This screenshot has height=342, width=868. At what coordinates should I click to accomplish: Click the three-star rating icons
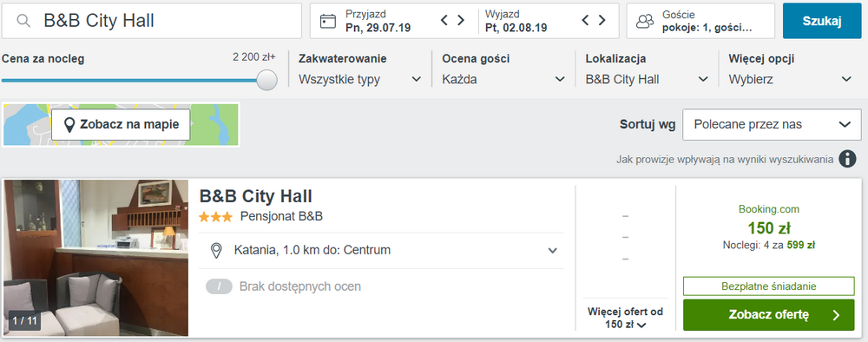point(216,217)
